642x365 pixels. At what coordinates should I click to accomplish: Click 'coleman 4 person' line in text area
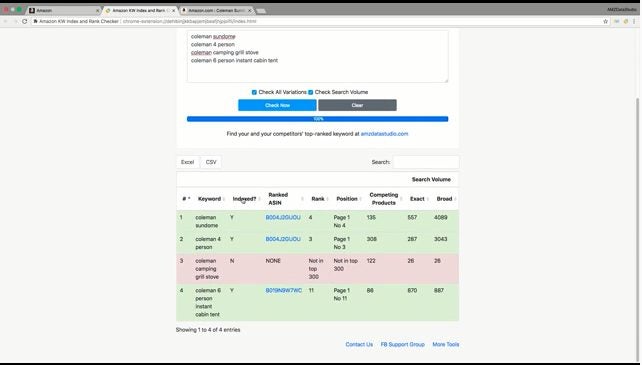coord(212,44)
